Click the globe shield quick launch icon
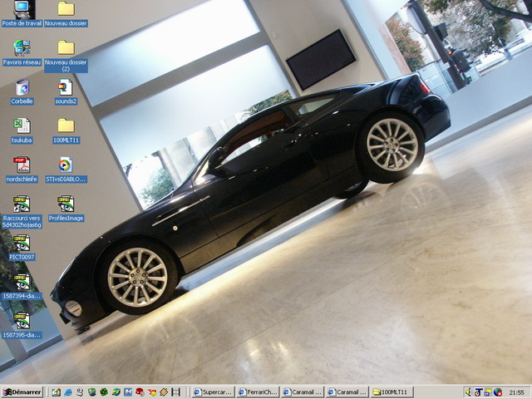Image resolution: width=532 pixels, height=399 pixels. click(92, 392)
